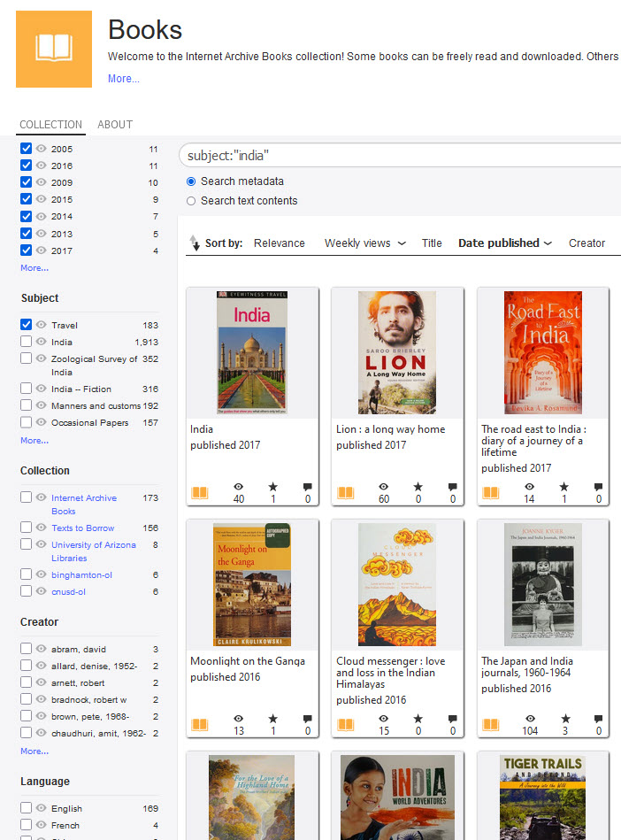Toggle sort direction arrows icon

click(195, 243)
